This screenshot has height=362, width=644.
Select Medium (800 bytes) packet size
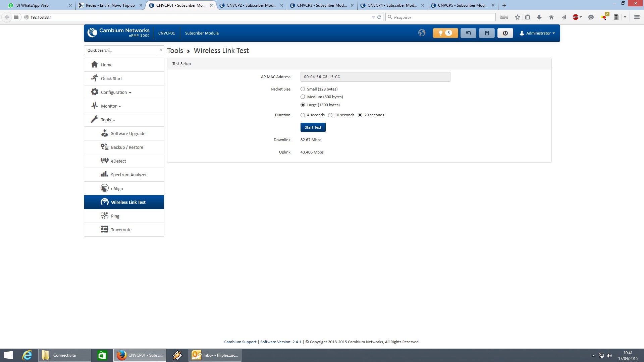[x=303, y=97]
